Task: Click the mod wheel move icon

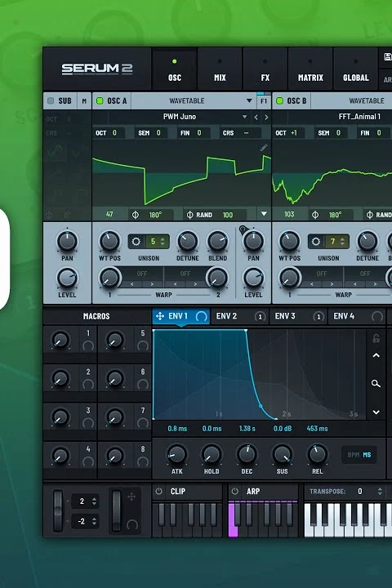Action: point(131,497)
